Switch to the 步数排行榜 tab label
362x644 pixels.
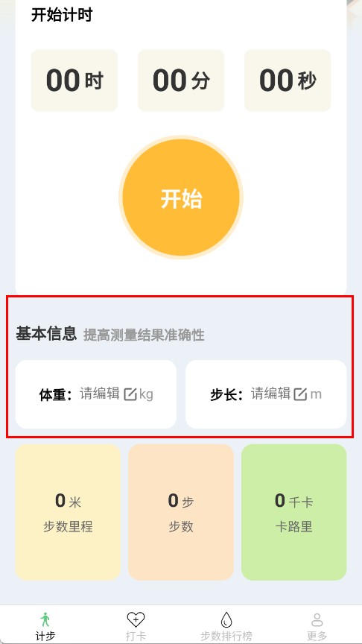[x=226, y=637]
